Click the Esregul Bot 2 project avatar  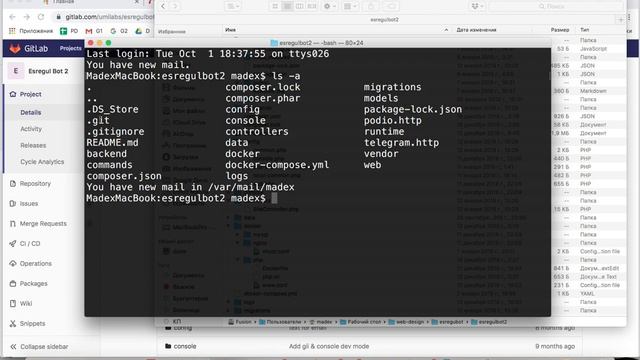pyautogui.click(x=16, y=71)
